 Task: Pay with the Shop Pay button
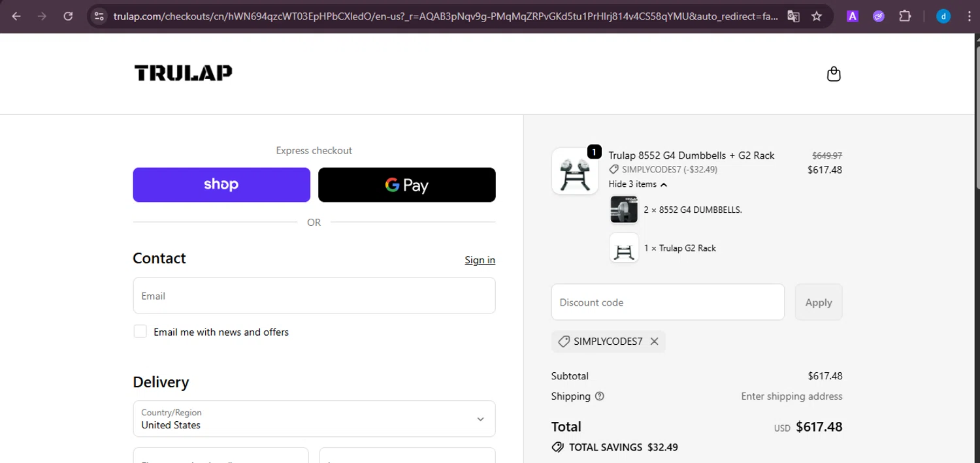coord(221,185)
